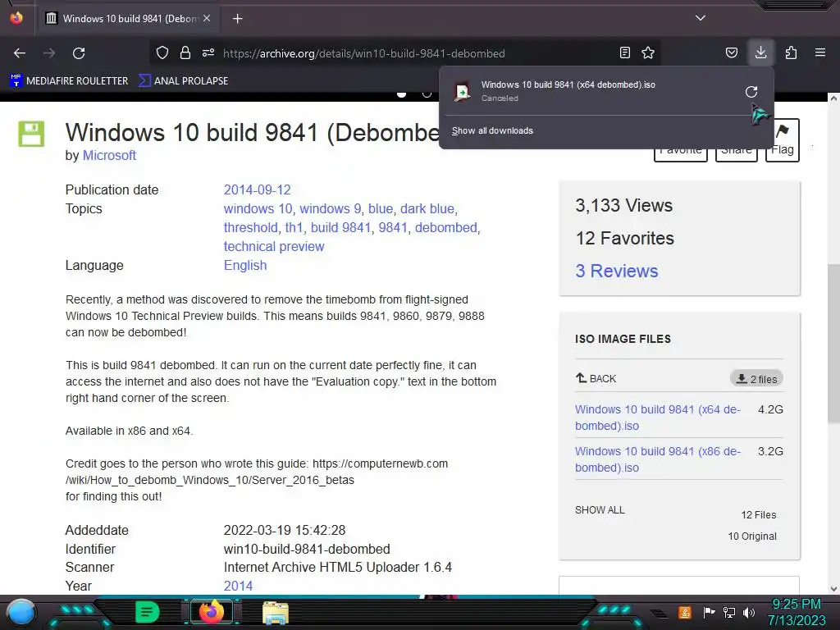Screen dimensions: 840x630
Task: Open the English language link
Action: point(244,265)
